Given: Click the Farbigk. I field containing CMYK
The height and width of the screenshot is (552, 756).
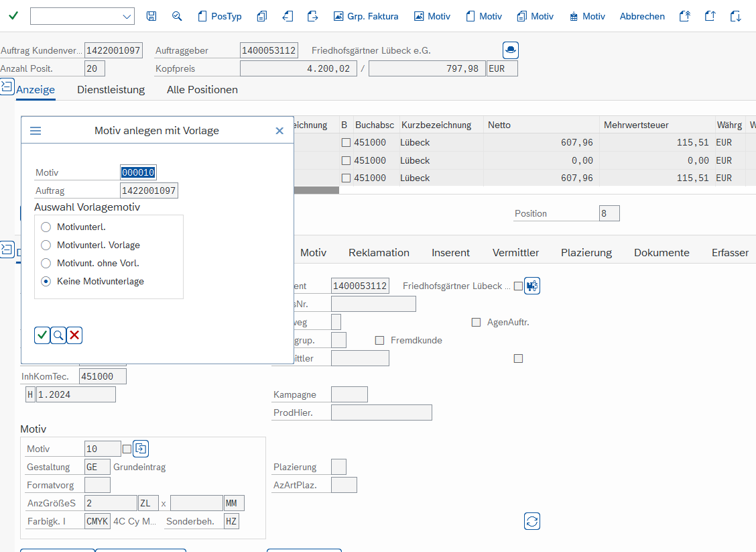Looking at the screenshot, I should coord(97,522).
